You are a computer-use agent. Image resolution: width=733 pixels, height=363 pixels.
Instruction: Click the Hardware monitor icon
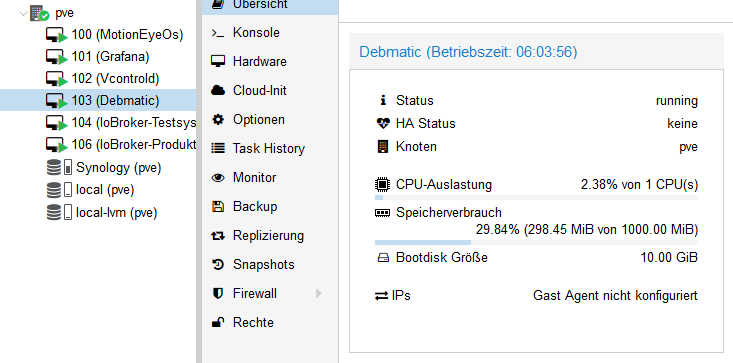point(218,62)
